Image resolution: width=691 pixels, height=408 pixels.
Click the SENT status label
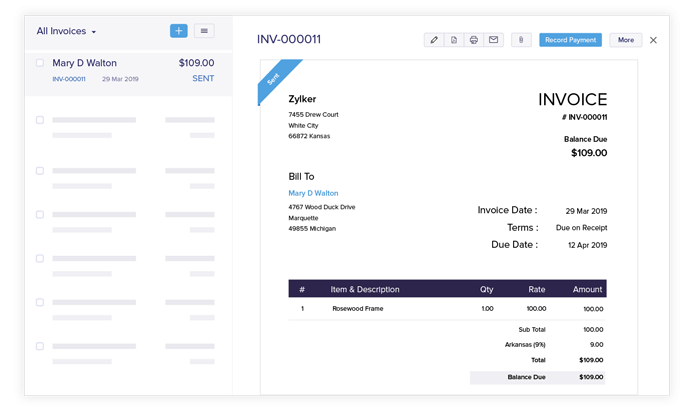tap(203, 79)
